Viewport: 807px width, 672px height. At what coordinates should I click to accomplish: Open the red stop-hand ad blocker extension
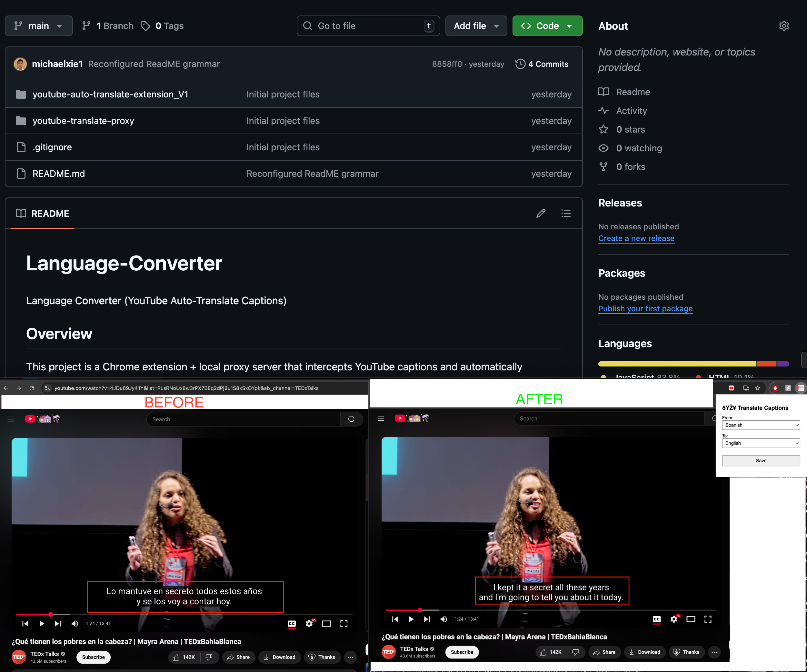click(775, 388)
